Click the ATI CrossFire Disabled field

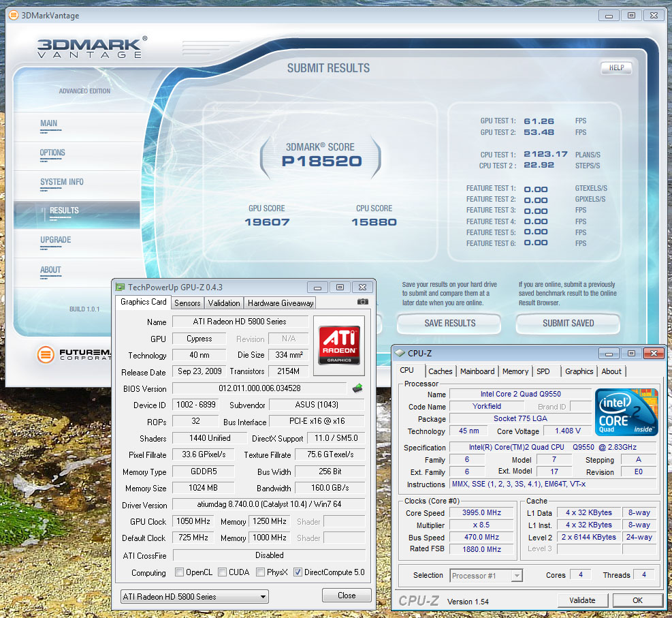(x=269, y=555)
